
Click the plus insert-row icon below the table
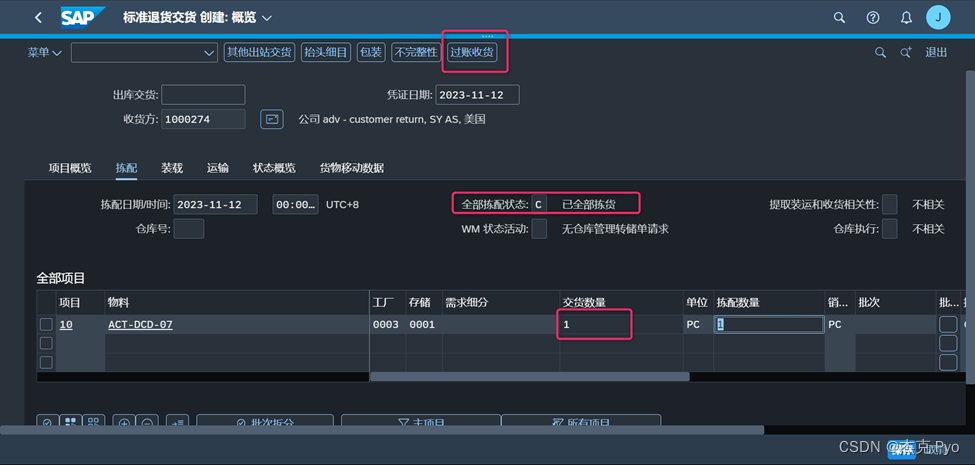tap(124, 423)
